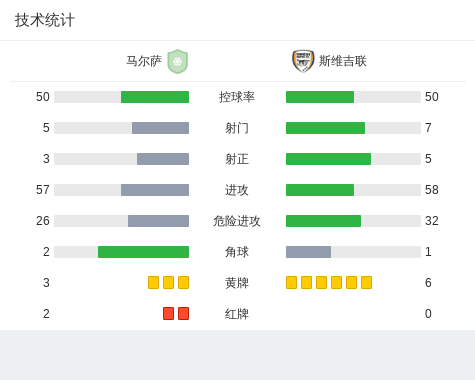Click the gray 角球 bar for 斯维吉联

(308, 252)
